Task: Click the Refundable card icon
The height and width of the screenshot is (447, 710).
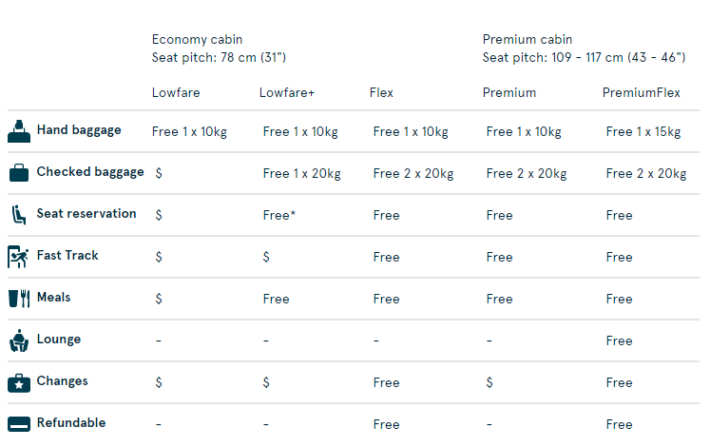Action: click(19, 424)
